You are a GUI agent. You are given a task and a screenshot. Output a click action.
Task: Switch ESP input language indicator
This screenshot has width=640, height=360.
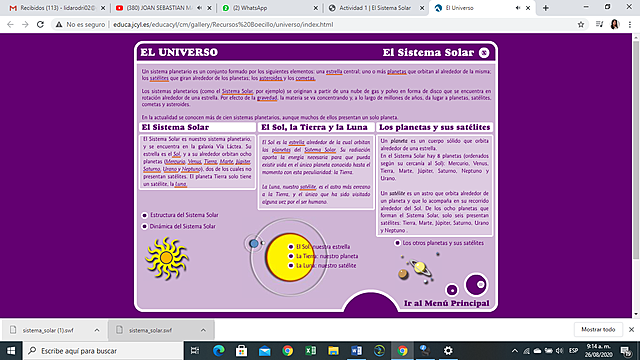(x=573, y=351)
